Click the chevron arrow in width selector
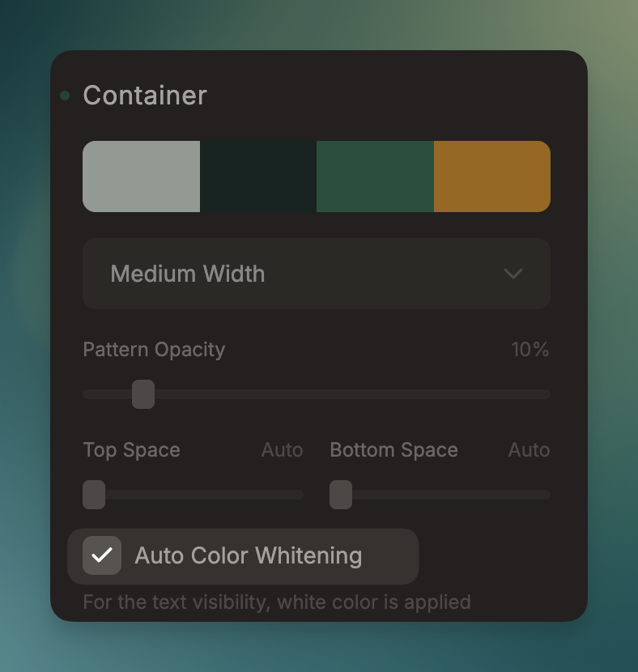 [513, 274]
